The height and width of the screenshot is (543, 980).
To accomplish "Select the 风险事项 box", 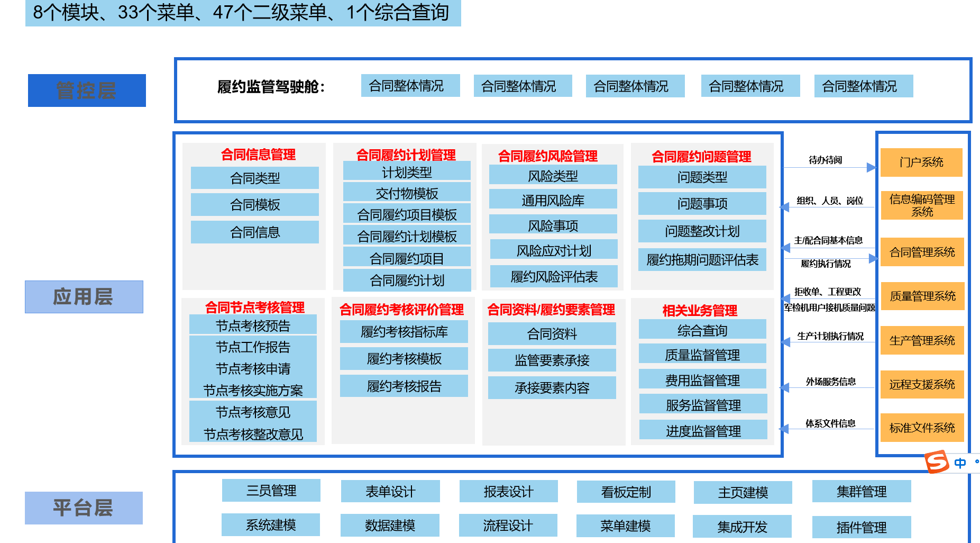I will [x=553, y=225].
